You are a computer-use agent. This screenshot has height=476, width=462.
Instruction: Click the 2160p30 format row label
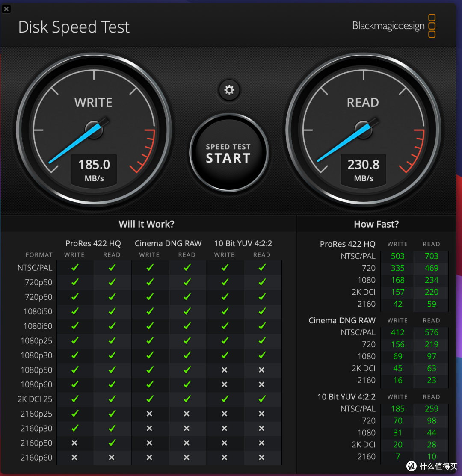36,428
